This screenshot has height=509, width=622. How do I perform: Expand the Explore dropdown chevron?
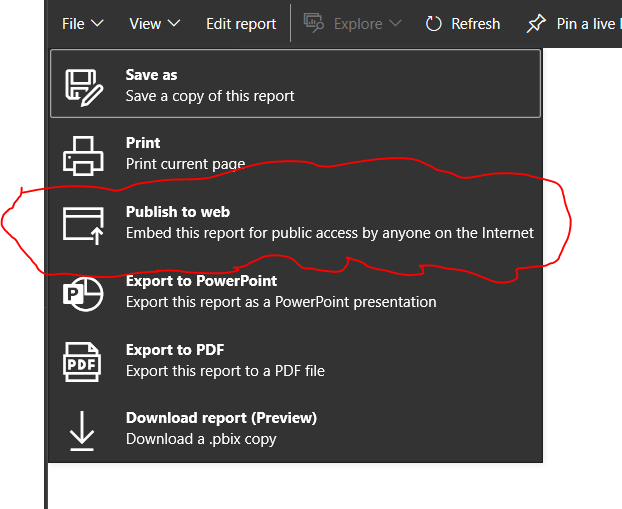pyautogui.click(x=395, y=23)
